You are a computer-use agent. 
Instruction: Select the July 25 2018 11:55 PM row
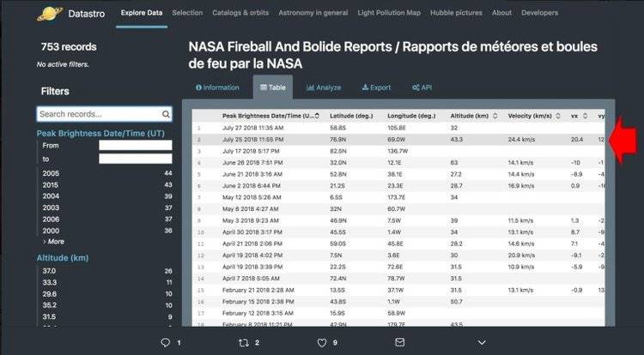398,140
